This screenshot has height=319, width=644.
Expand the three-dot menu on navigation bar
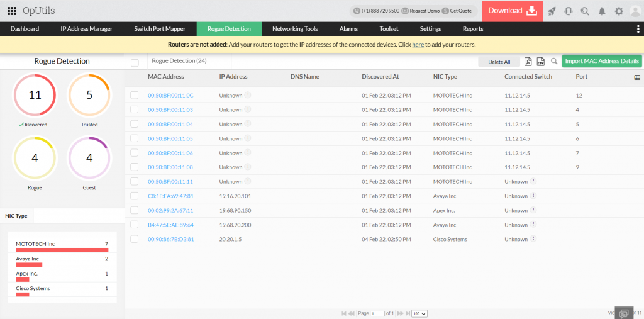[x=638, y=29]
